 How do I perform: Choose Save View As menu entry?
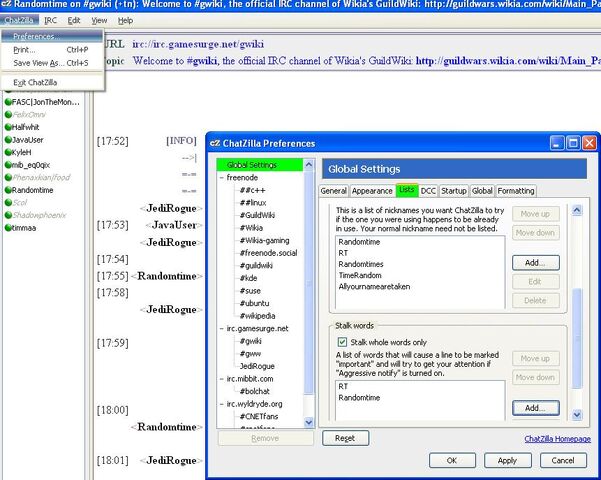pos(52,63)
